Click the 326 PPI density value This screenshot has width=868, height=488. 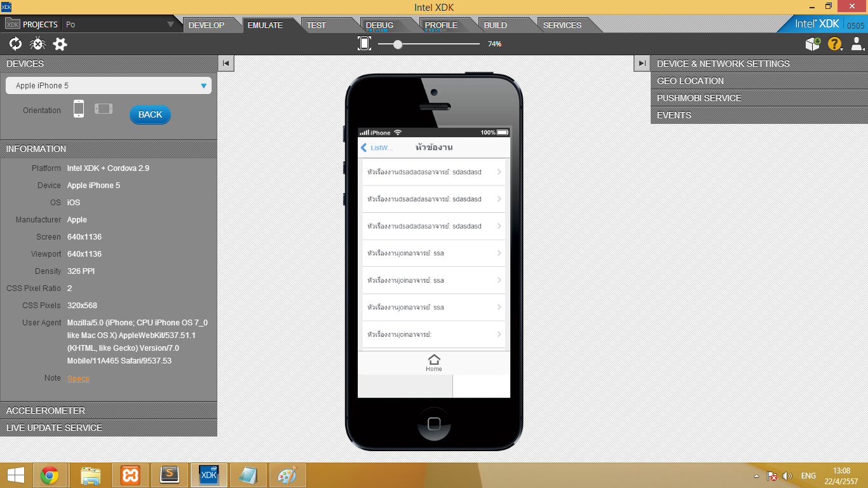[81, 271]
